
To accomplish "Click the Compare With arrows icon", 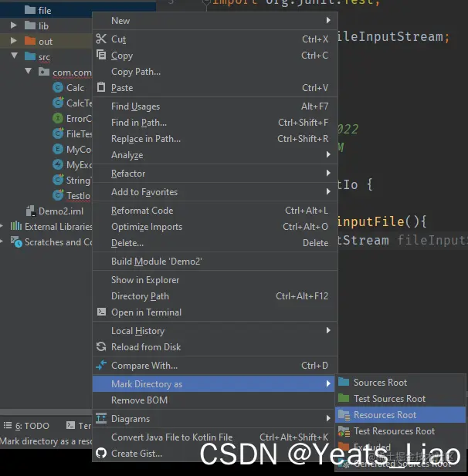I will [x=101, y=365].
